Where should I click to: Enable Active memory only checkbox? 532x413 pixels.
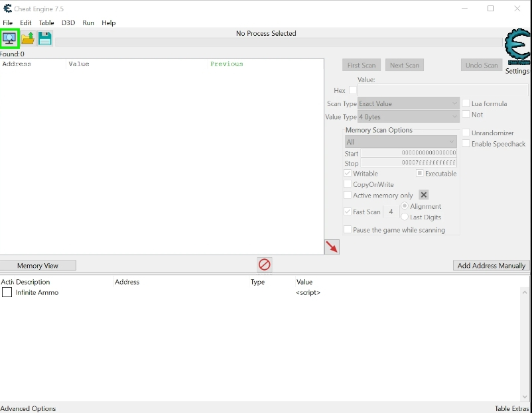[x=348, y=195]
